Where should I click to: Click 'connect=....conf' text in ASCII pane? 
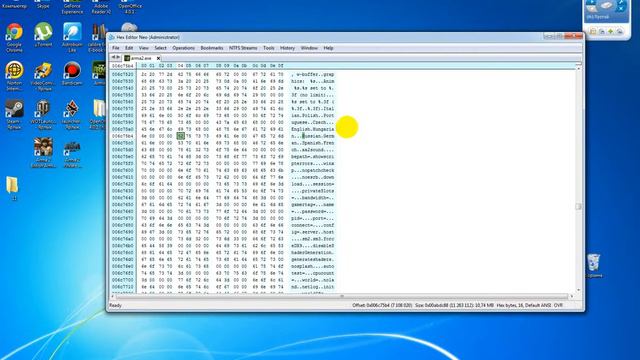click(x=313, y=225)
